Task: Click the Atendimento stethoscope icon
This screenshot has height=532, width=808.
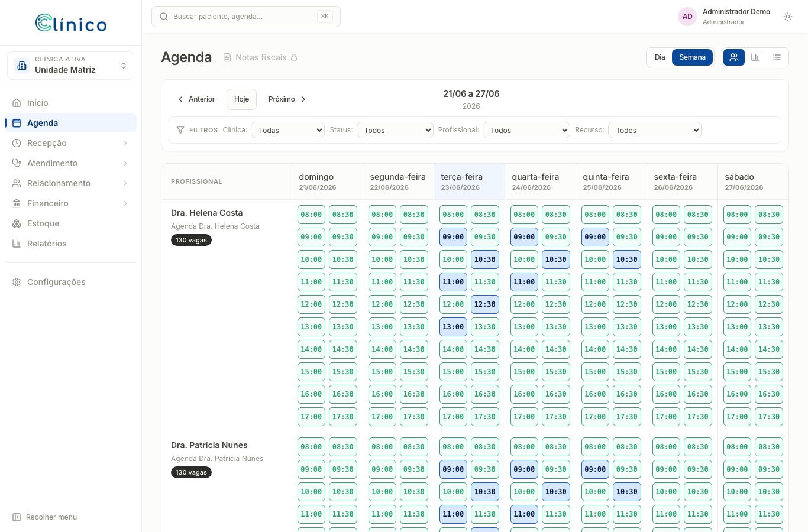Action: [17, 163]
